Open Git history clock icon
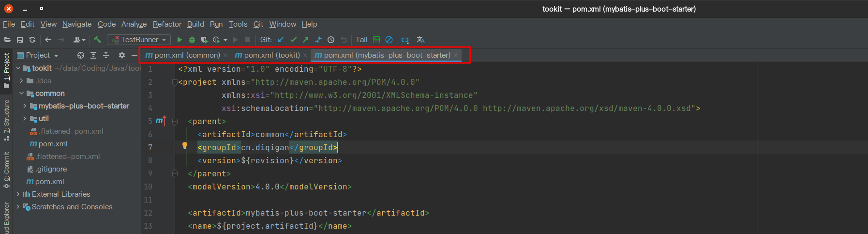Viewport: 868px width, 234px height. (331, 40)
